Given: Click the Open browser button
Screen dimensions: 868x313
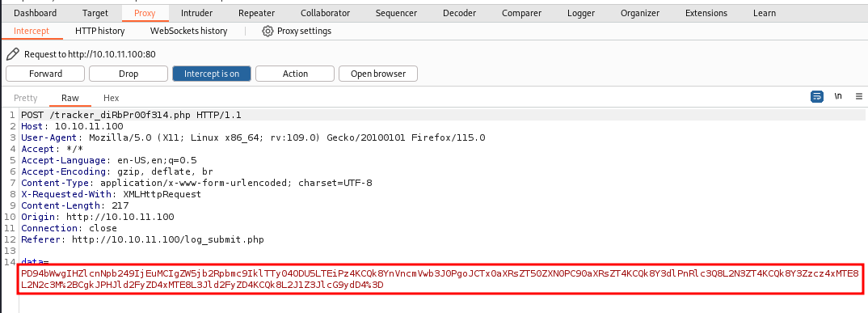Looking at the screenshot, I should [x=378, y=74].
